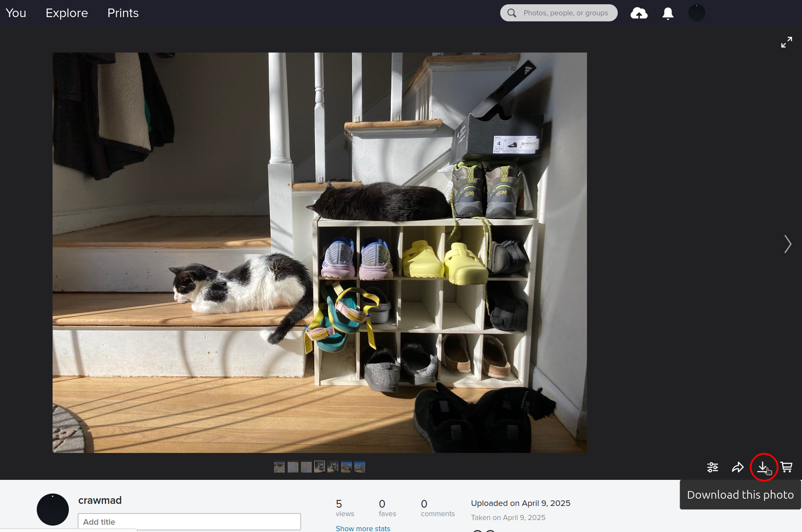This screenshot has width=802, height=532.
Task: Visit crawmad's profile
Action: point(100,500)
